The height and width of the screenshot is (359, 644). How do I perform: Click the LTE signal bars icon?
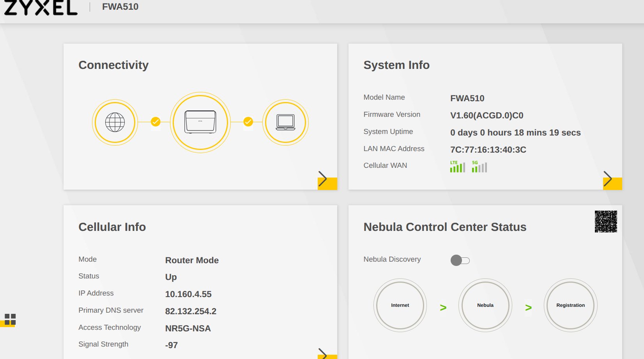458,167
